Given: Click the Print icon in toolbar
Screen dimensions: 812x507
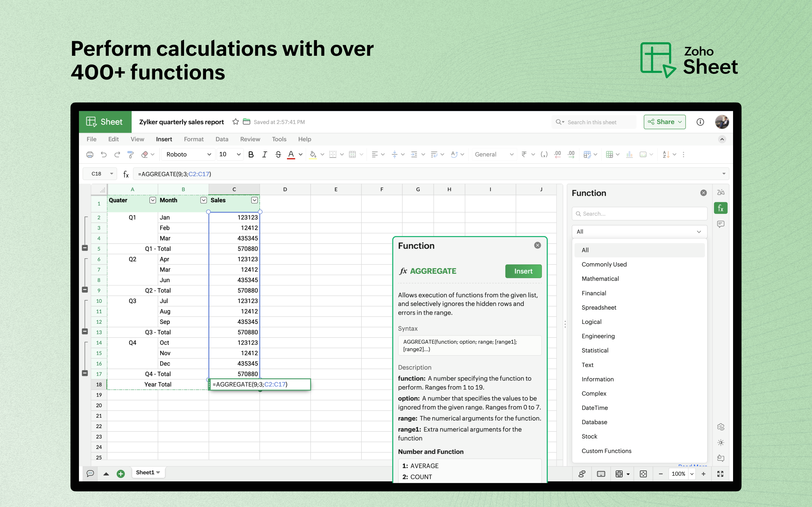Looking at the screenshot, I should click(90, 155).
